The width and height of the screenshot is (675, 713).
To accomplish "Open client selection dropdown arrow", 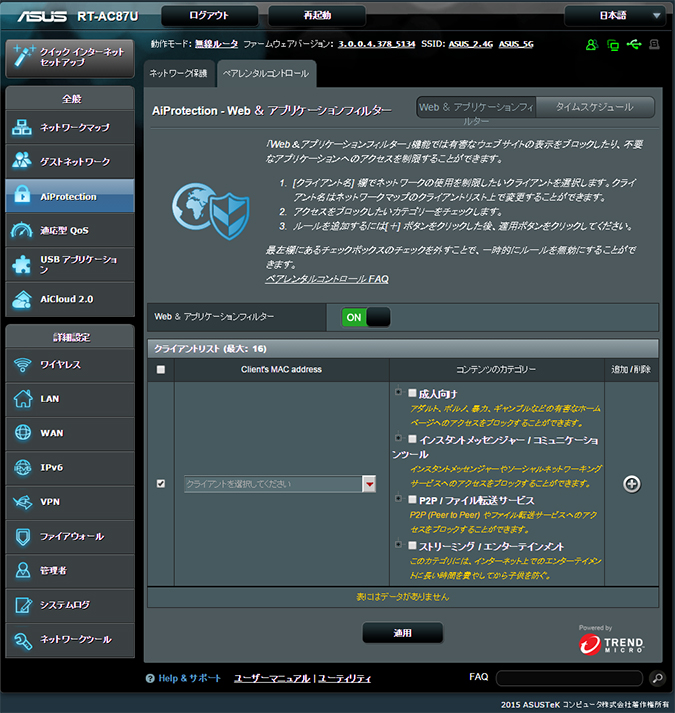I will [369, 484].
